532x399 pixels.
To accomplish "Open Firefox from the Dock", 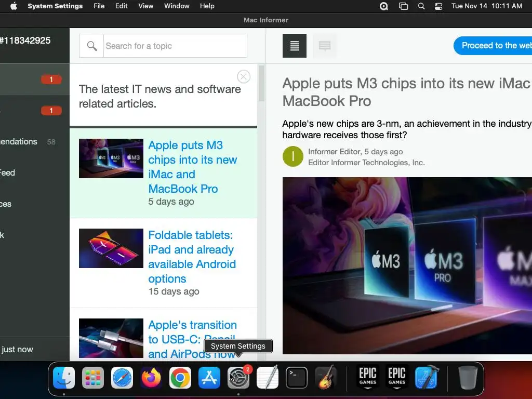I will 151,378.
